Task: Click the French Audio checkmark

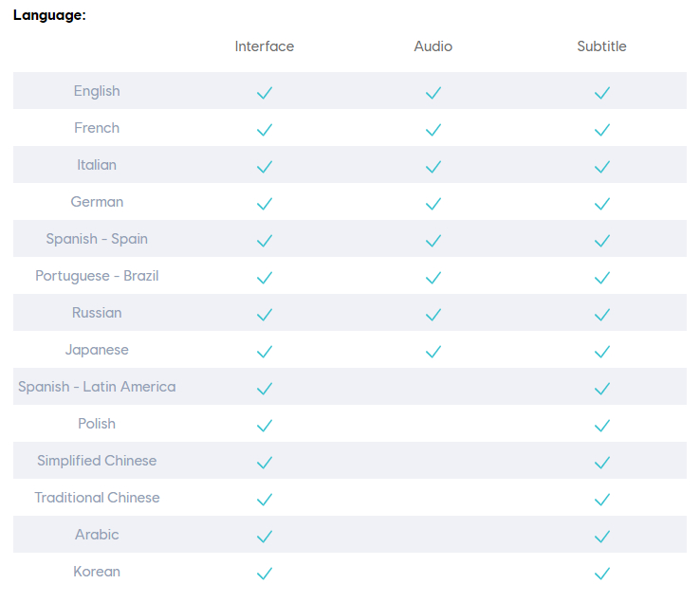Action: click(433, 130)
